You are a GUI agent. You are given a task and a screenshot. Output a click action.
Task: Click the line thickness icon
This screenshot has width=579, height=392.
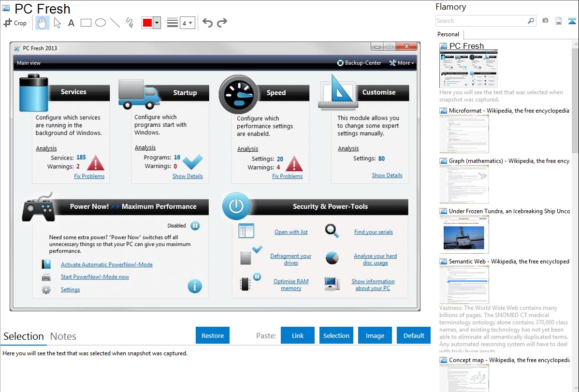click(x=172, y=23)
